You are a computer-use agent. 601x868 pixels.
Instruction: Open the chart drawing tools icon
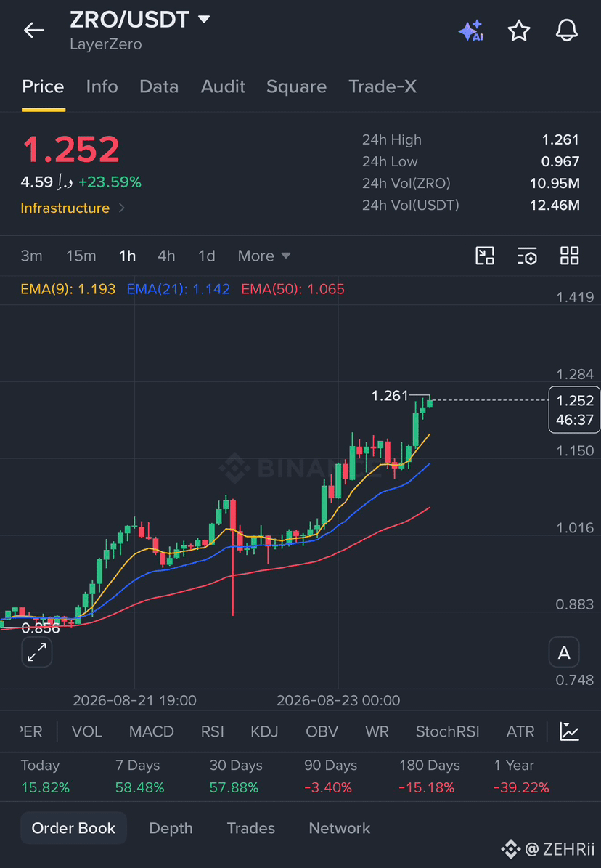(x=485, y=256)
